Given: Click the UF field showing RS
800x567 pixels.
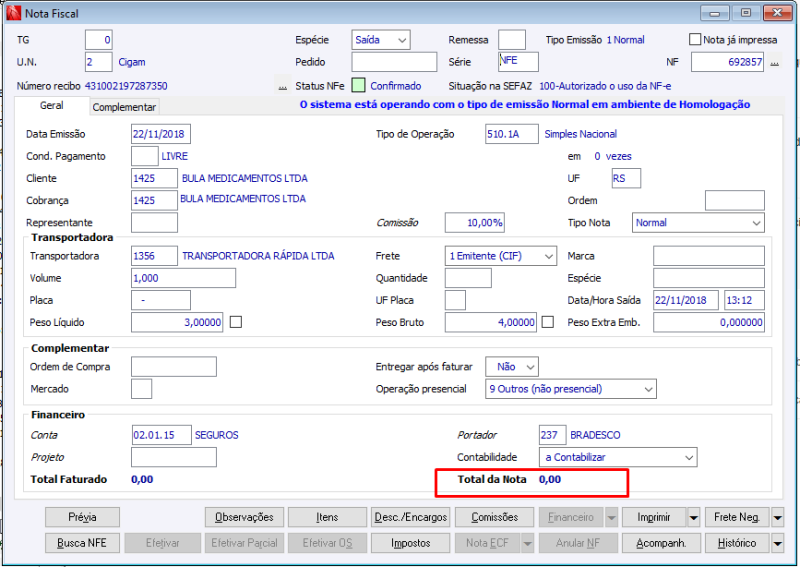Looking at the screenshot, I should click(626, 179).
